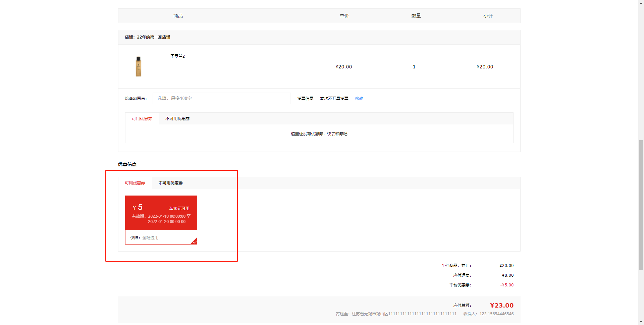The width and height of the screenshot is (644, 325).
Task: Click the 1 件商品，共计 amount ¥20.00
Action: (506, 265)
